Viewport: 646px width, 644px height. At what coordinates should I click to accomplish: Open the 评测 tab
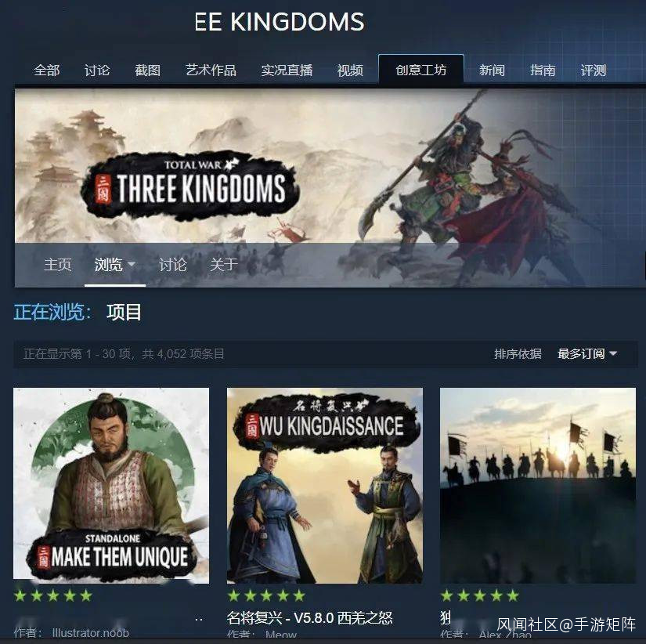pyautogui.click(x=594, y=70)
